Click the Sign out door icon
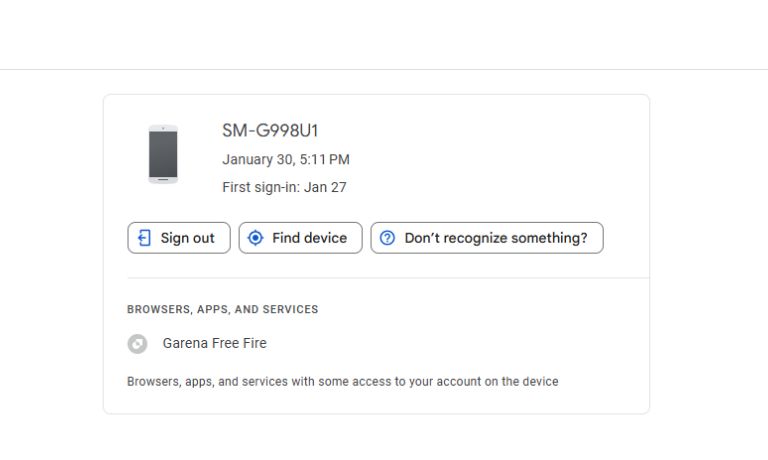Viewport: 768px width, 460px height. click(144, 238)
